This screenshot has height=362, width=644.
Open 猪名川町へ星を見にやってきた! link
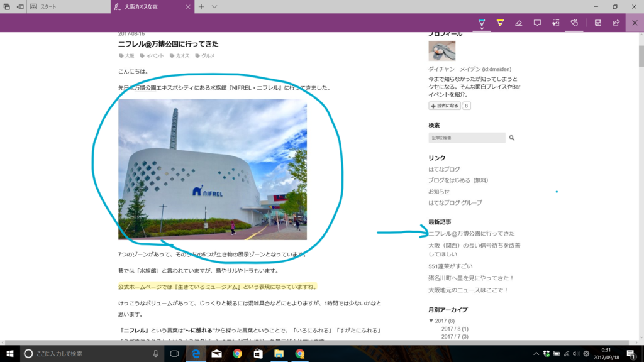[471, 278]
